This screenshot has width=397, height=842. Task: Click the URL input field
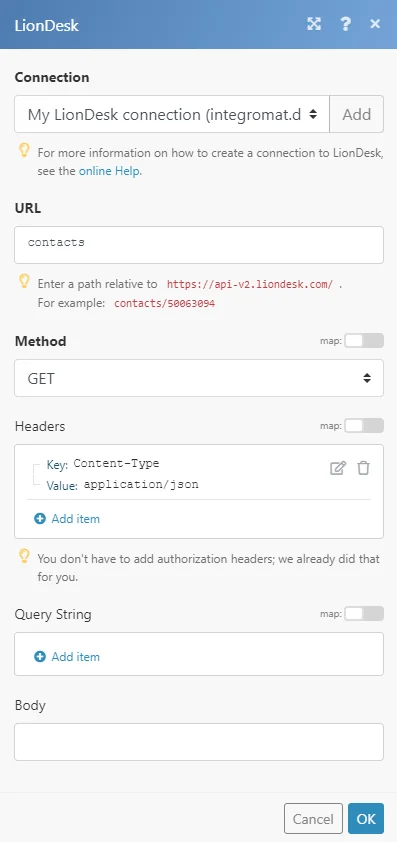199,245
